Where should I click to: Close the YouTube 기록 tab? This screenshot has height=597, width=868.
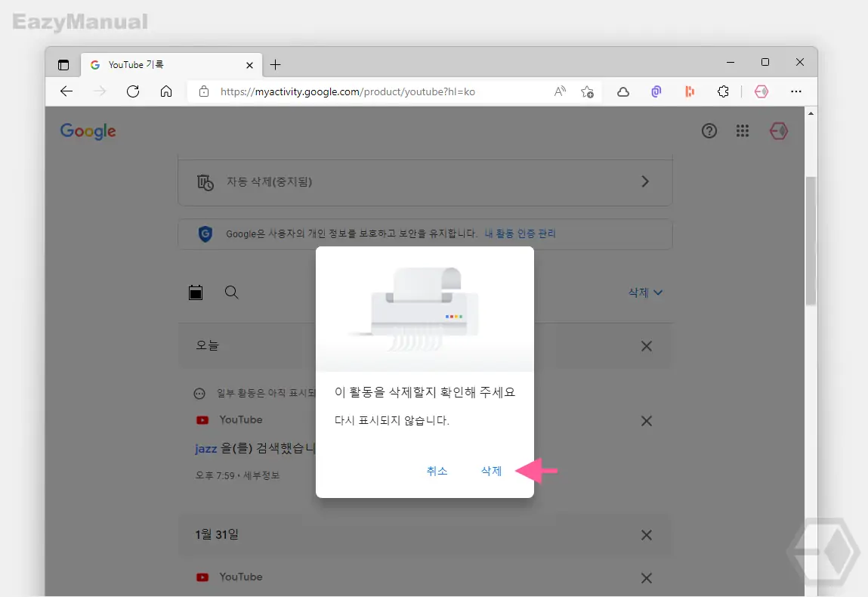pyautogui.click(x=249, y=65)
